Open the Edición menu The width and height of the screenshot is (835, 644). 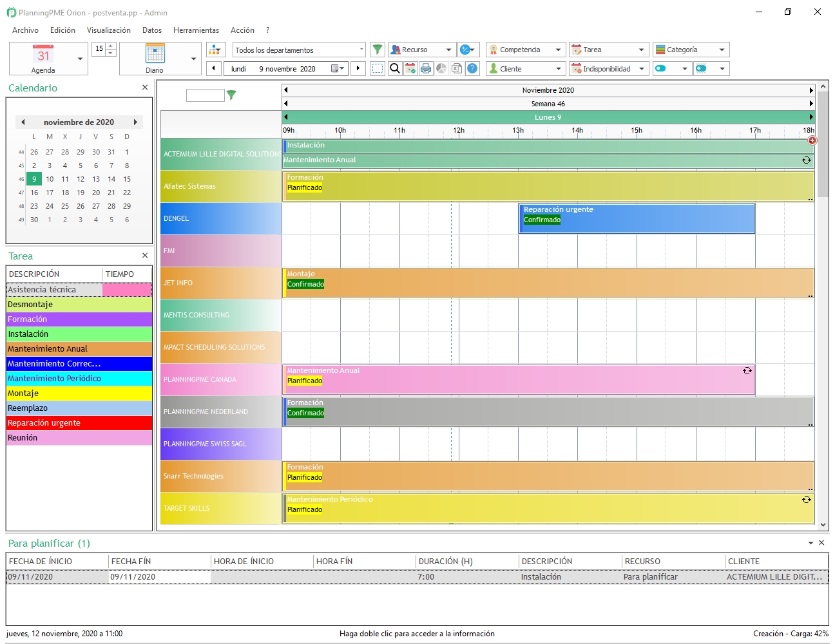pyautogui.click(x=62, y=30)
